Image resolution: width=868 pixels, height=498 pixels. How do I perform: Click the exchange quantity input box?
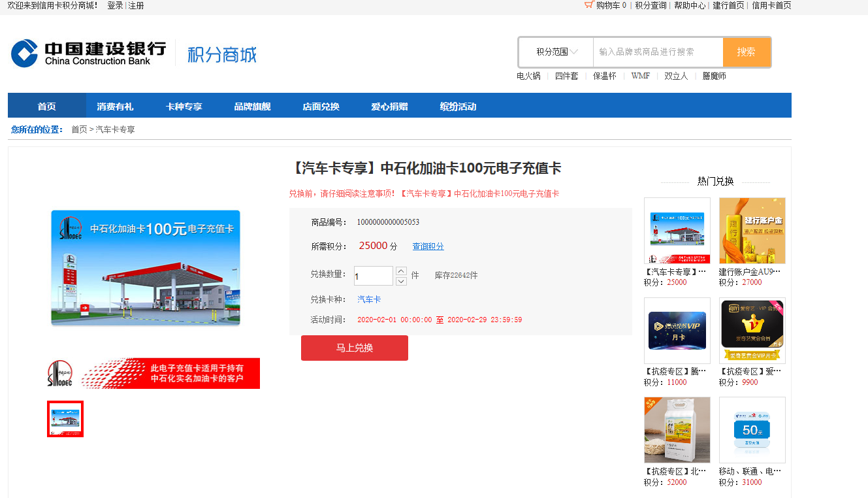point(373,276)
